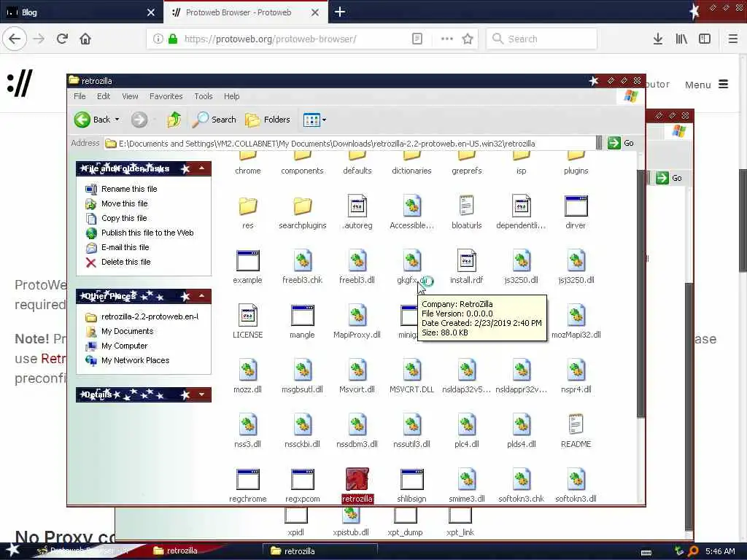The height and width of the screenshot is (560, 747).
Task: Select the freebl3.chk file icon
Action: pos(303,260)
